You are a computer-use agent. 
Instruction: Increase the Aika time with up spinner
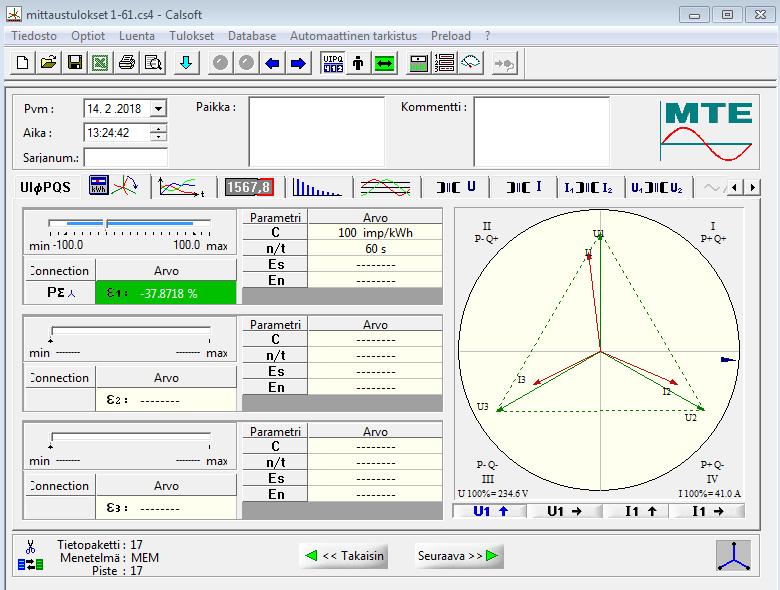click(x=158, y=128)
